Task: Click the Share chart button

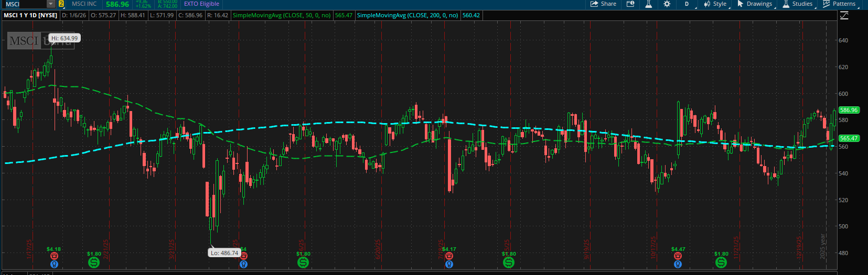Action: 603,4
